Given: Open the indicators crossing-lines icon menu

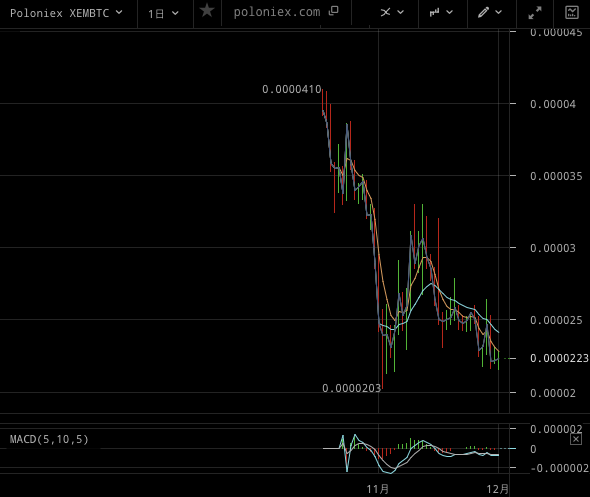Looking at the screenshot, I should (385, 12).
